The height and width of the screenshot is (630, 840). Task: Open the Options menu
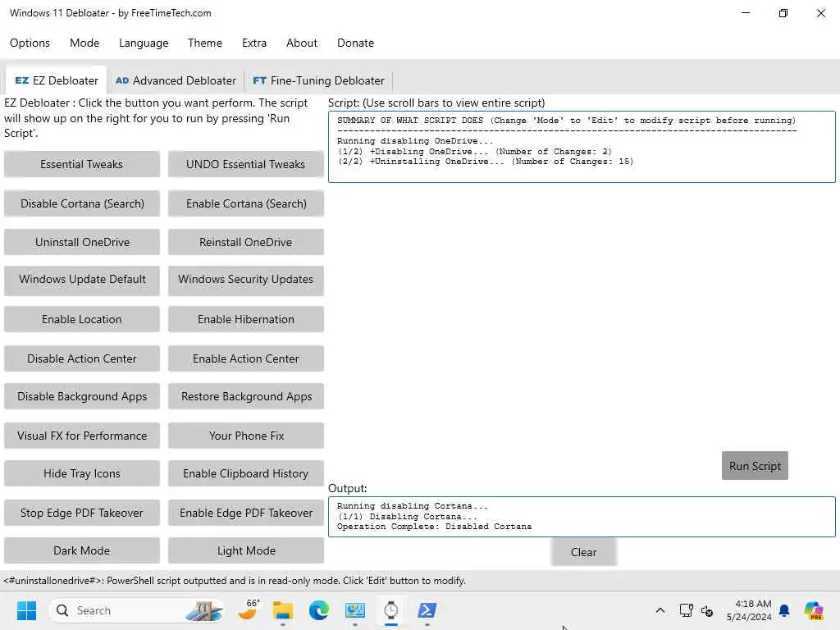[x=30, y=43]
